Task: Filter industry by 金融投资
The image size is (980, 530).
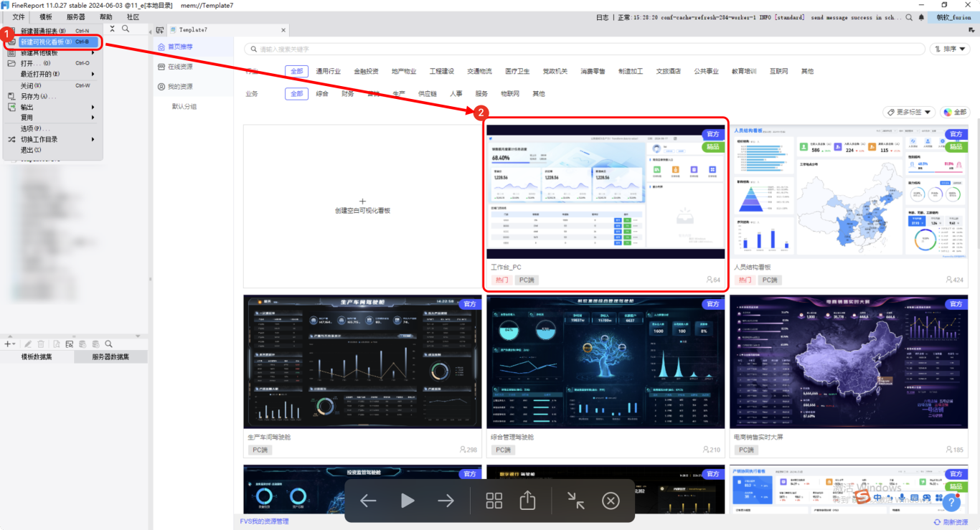Action: coord(366,71)
